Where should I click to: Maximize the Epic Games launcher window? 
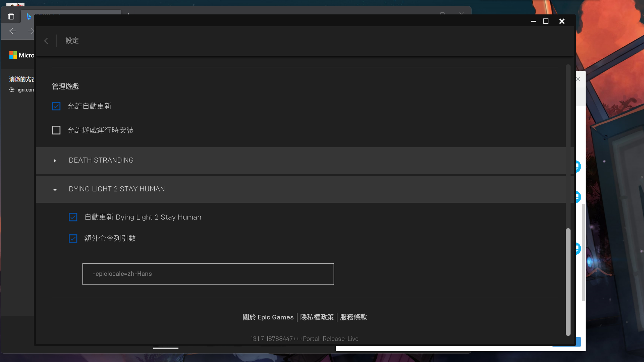tap(546, 21)
